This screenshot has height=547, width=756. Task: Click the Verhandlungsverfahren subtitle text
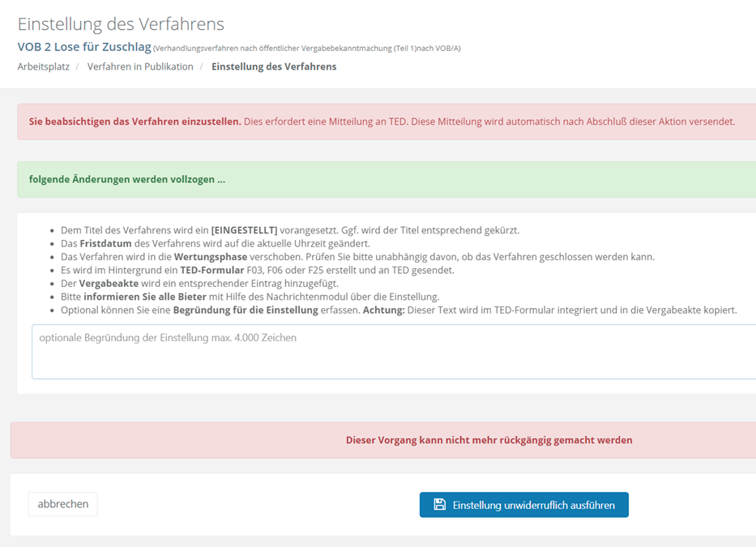coord(306,49)
